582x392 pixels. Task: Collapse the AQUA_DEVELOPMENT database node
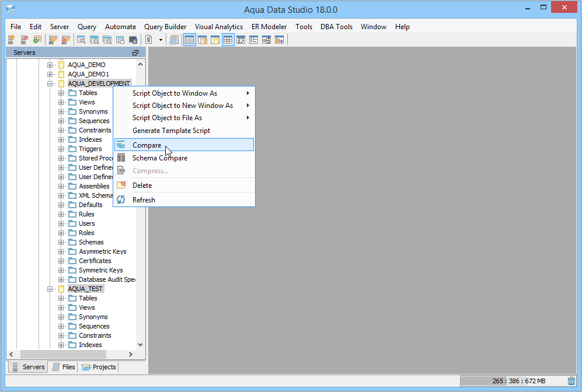click(x=50, y=83)
